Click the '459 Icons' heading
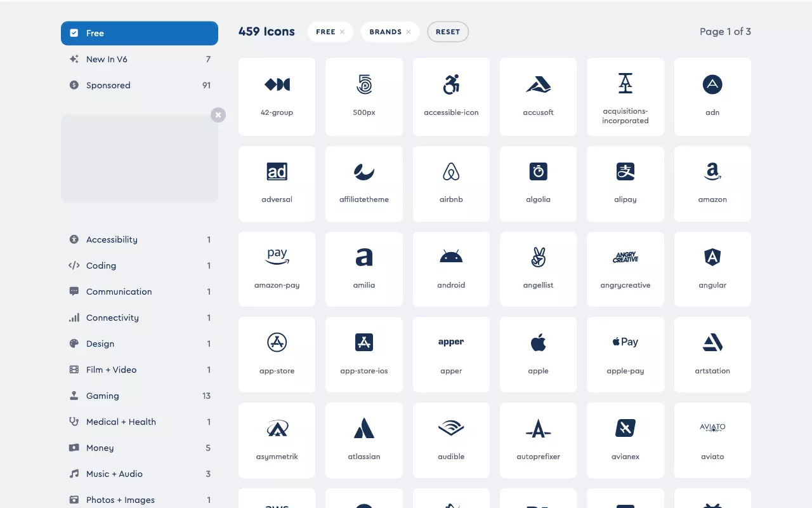Viewport: 812px width, 508px height. pyautogui.click(x=266, y=32)
